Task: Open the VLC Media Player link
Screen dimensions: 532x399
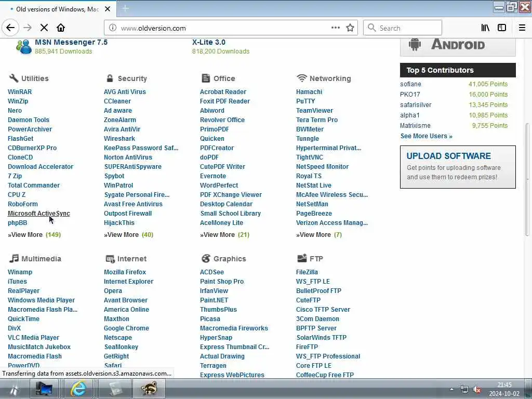Action: [x=34, y=338]
